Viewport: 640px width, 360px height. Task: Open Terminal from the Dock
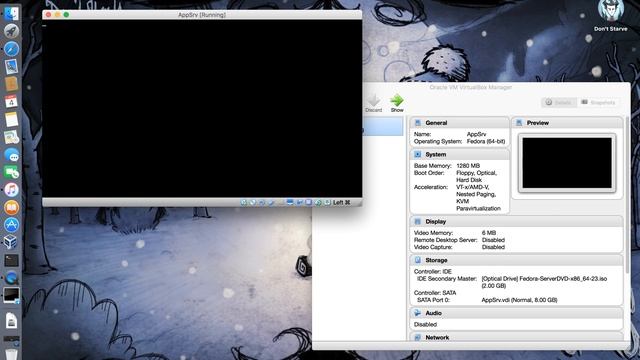(x=11, y=260)
